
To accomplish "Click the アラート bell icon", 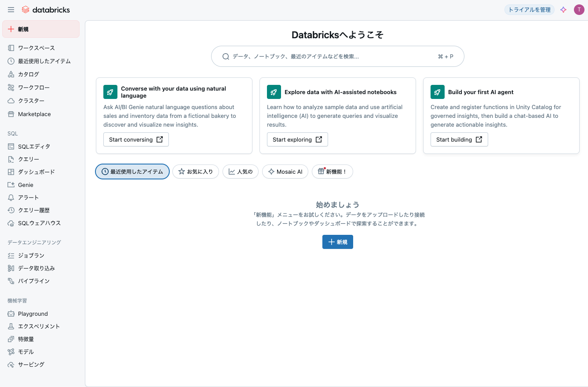I will (11, 197).
